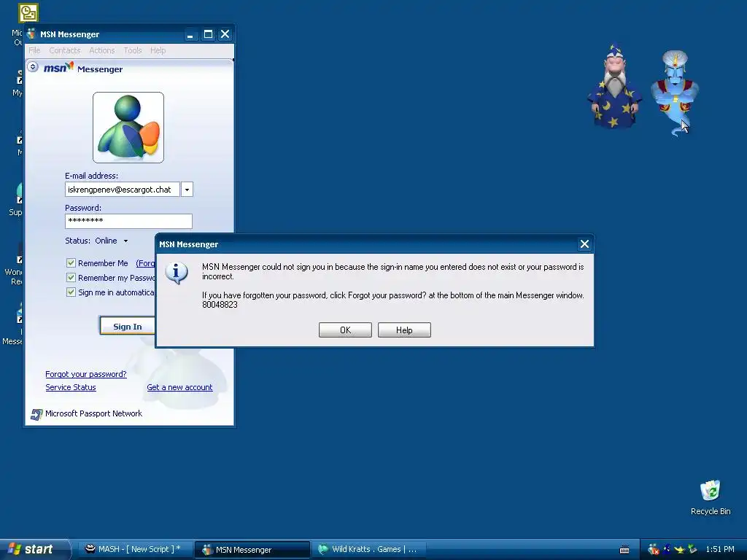Close the MSN Messenger error dialog

[584, 244]
